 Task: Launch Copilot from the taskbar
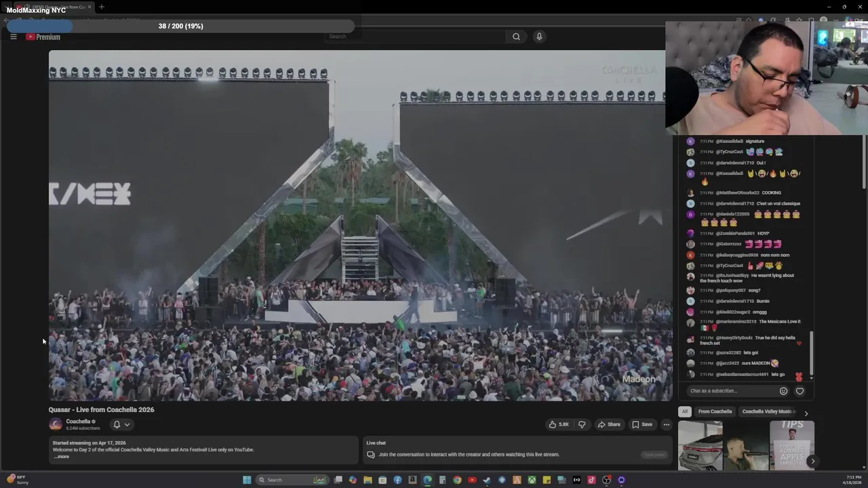(353, 480)
